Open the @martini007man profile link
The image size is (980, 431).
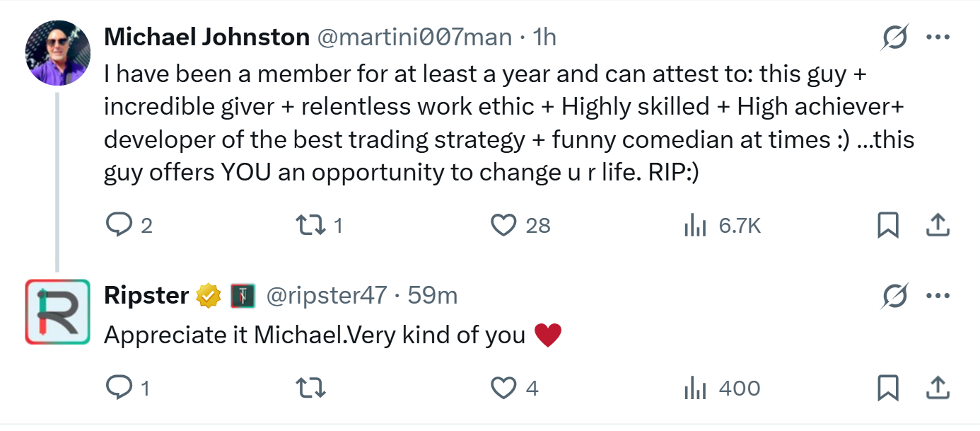(414, 37)
